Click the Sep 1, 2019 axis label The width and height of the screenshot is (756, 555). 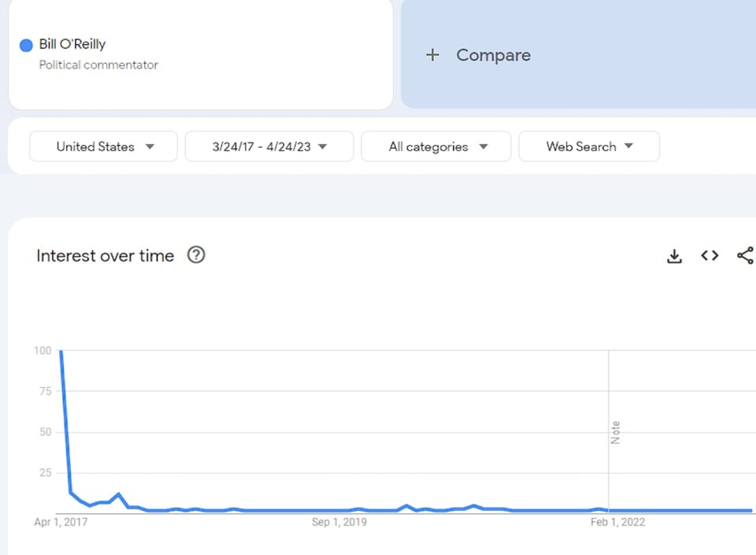tap(339, 522)
